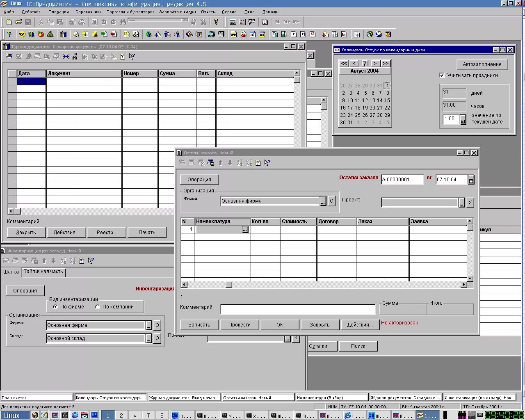525x420 pixels.
Task: Click horizontal scrollbar thumb in Остатки заказов table
Action: click(229, 285)
